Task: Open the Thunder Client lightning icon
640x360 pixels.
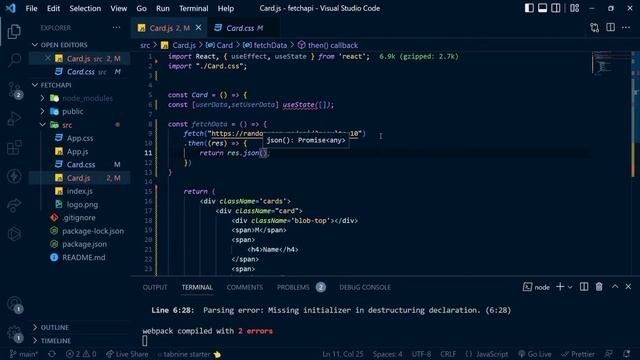Action: coord(14,176)
